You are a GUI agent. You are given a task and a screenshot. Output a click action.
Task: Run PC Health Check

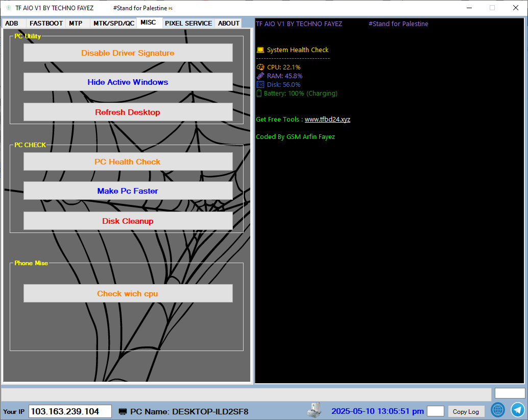point(128,162)
